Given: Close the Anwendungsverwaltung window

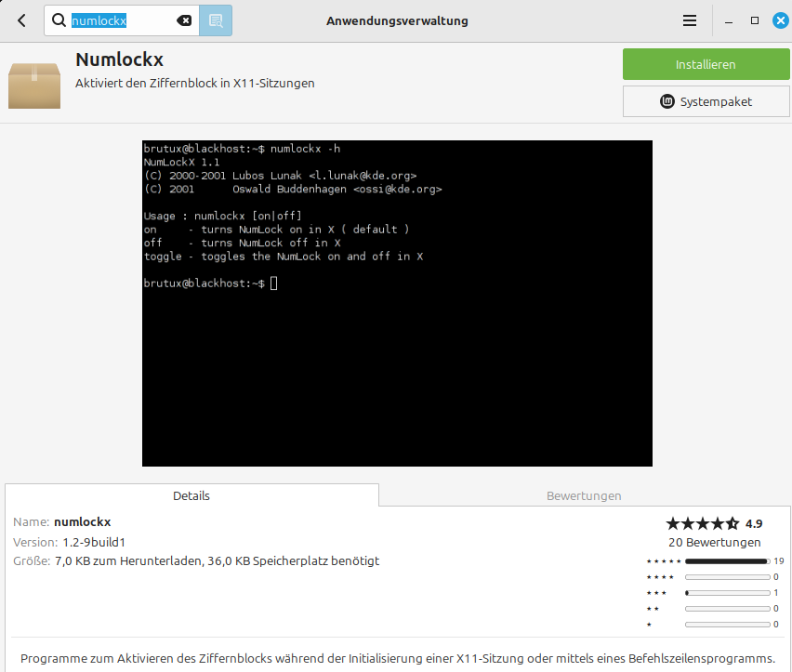Looking at the screenshot, I should coord(781,20).
